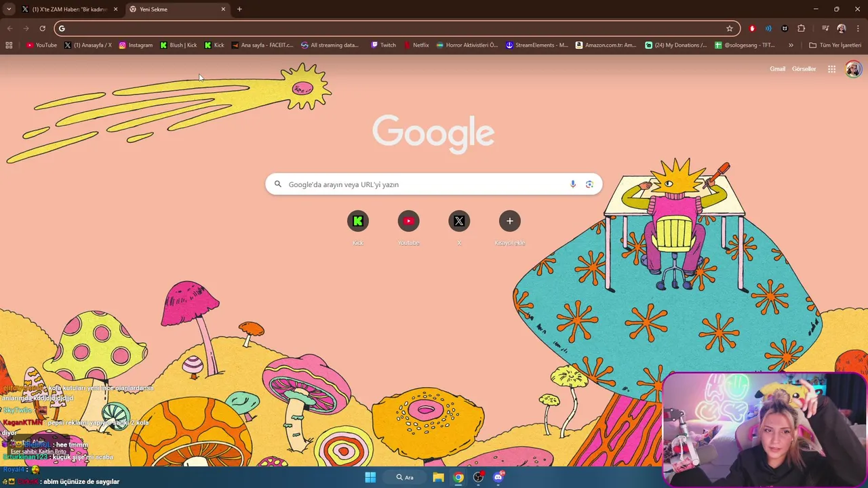Open the @sologesang - TFT bookmark
The width and height of the screenshot is (868, 488).
[745, 45]
